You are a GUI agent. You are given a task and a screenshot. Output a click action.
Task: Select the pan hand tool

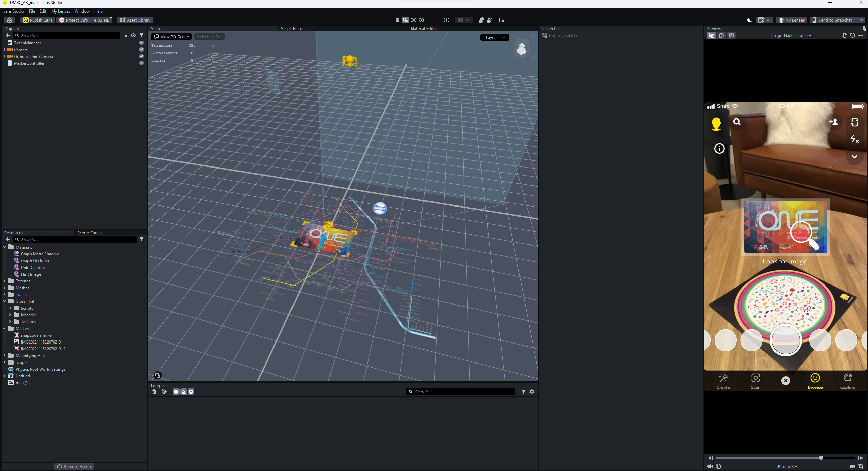pos(397,20)
